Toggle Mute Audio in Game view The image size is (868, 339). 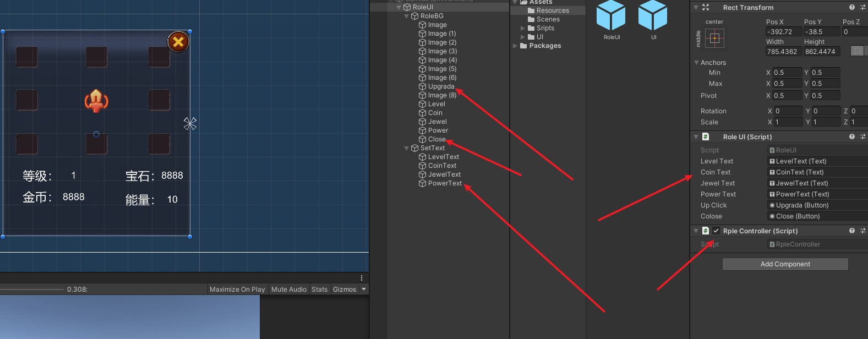pyautogui.click(x=289, y=289)
